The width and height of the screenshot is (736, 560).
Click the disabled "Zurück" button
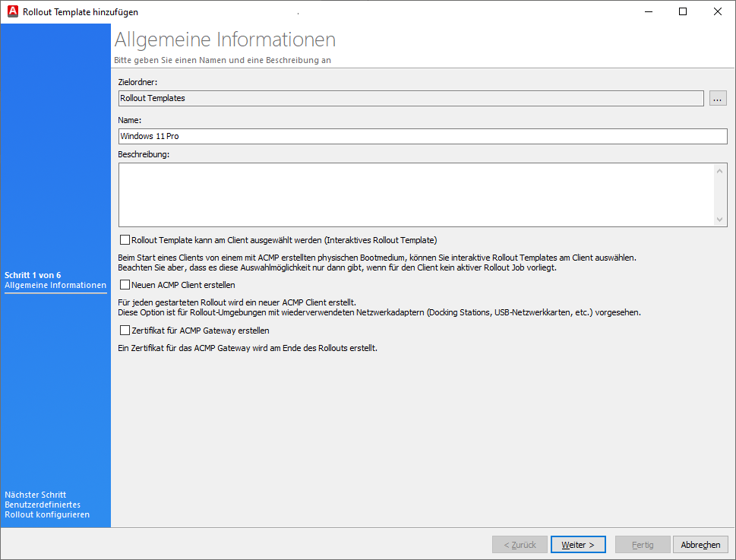coord(520,544)
